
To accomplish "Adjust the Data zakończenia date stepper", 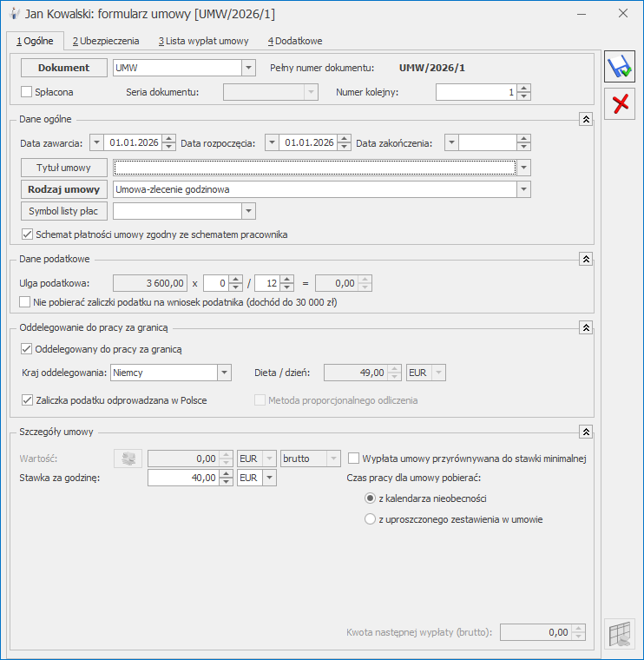I will (x=523, y=142).
